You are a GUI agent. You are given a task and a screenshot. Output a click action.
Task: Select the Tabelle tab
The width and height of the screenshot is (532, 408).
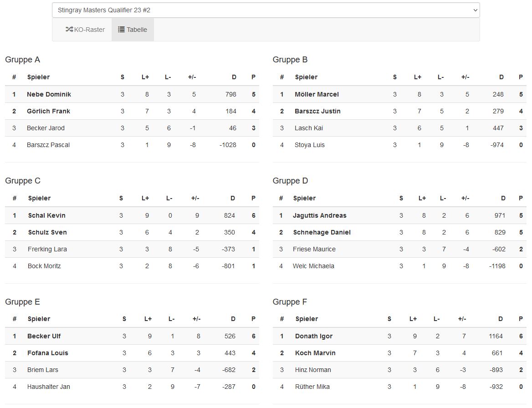tap(133, 30)
